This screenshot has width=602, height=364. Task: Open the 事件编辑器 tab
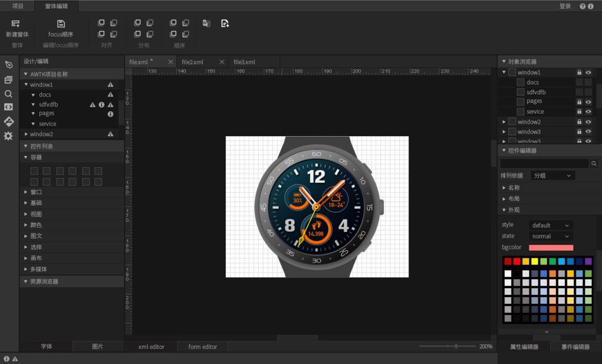(x=575, y=347)
